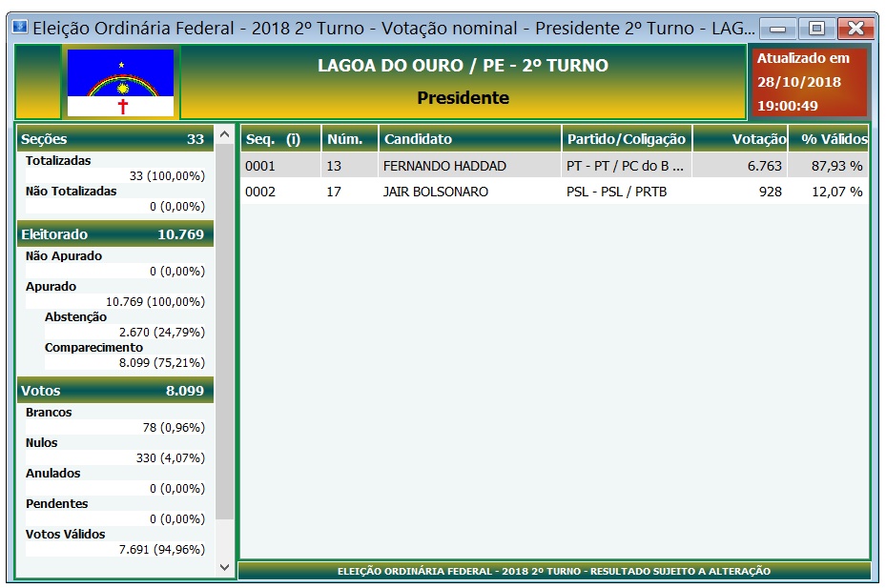This screenshot has width=886, height=588.
Task: Click candidate number 17
Action: [x=334, y=193]
